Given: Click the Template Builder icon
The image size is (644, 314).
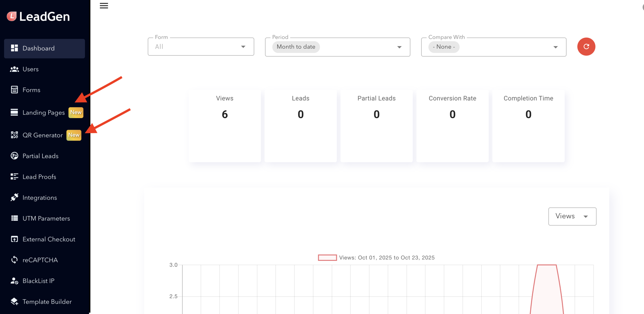Looking at the screenshot, I should pyautogui.click(x=14, y=301).
